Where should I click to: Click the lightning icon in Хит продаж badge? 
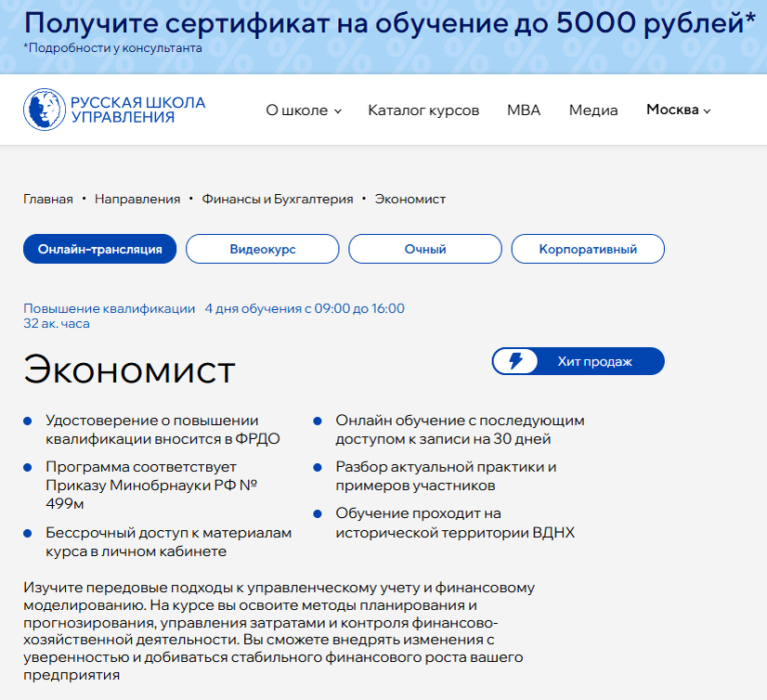click(x=517, y=361)
